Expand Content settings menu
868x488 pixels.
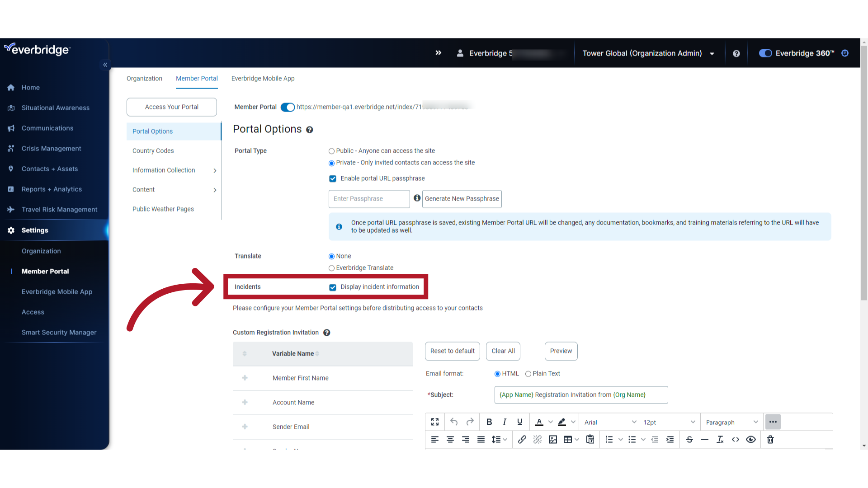click(215, 189)
